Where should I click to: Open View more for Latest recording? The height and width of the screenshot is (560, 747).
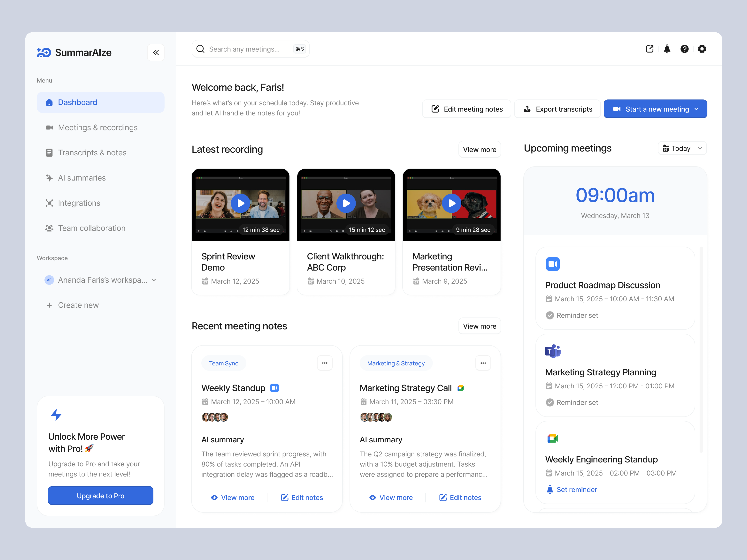tap(479, 149)
